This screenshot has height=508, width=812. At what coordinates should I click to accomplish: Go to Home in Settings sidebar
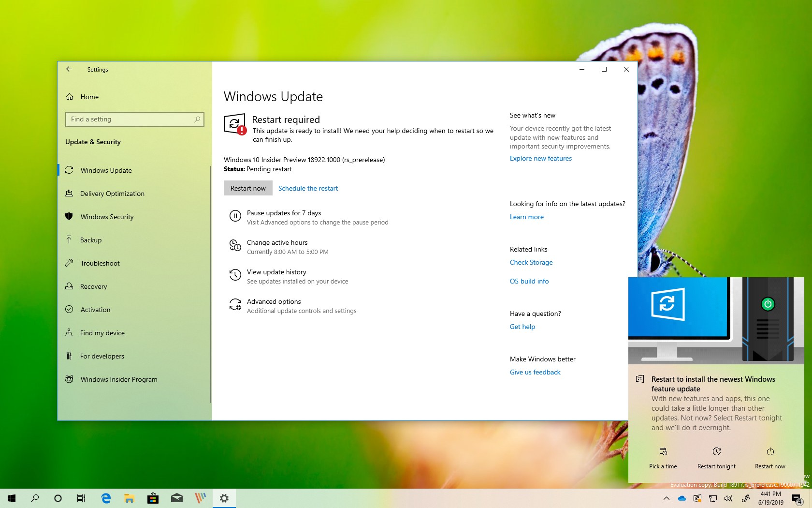88,97
